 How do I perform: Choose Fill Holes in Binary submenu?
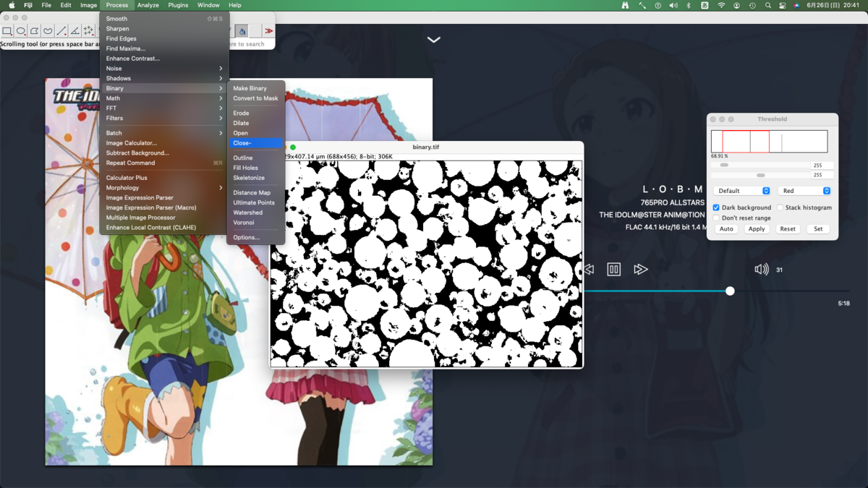256,168
